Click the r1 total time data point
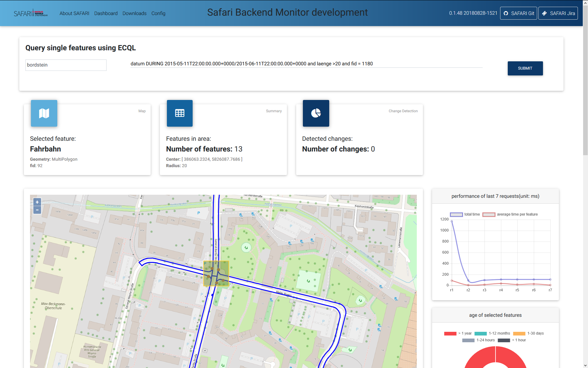The width and height of the screenshot is (588, 368). [x=452, y=221]
